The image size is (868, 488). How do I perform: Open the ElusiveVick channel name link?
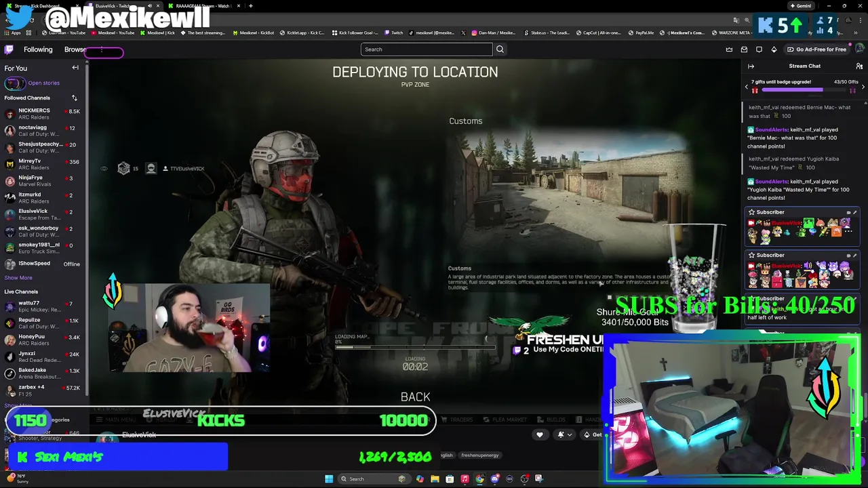[139, 435]
